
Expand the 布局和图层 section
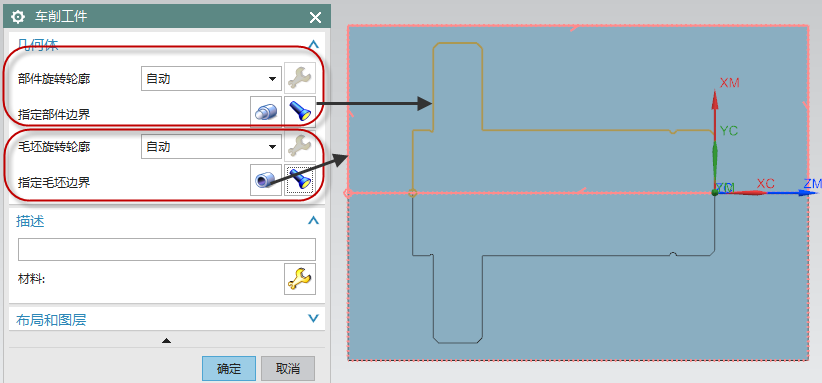pyautogui.click(x=313, y=318)
